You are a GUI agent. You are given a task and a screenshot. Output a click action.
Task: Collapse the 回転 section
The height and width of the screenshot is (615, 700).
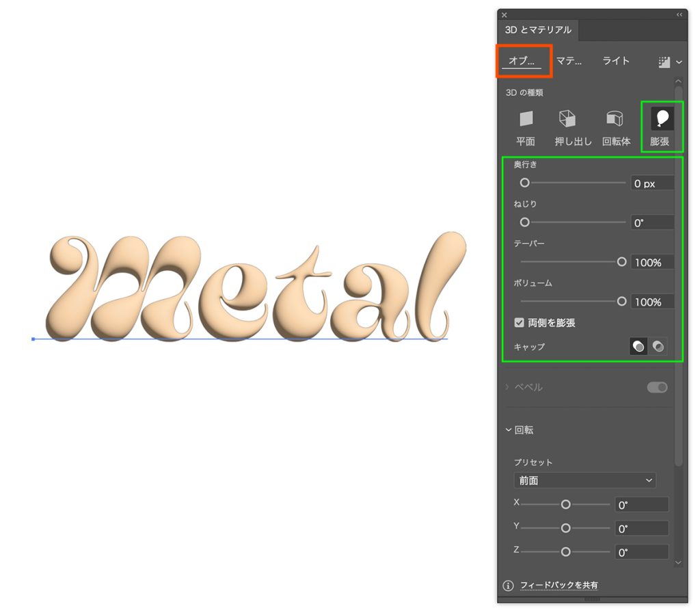[x=508, y=430]
